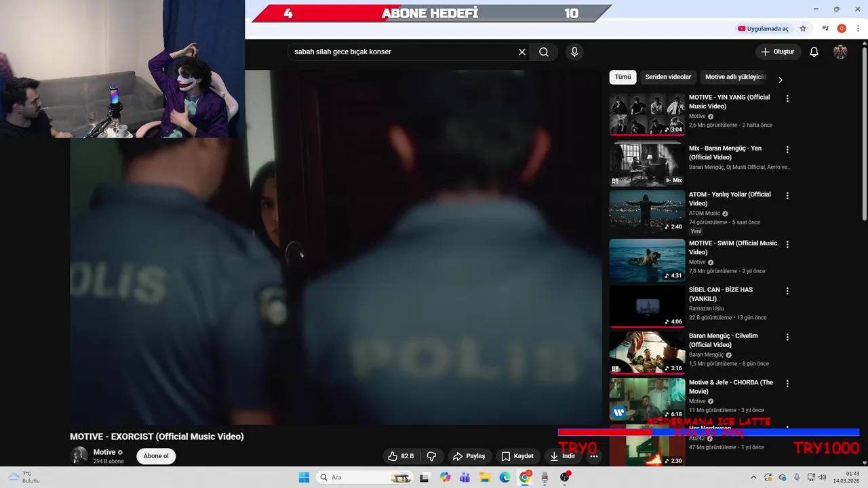868x488 pixels.
Task: Open the YouTube account avatar menu
Action: [840, 52]
